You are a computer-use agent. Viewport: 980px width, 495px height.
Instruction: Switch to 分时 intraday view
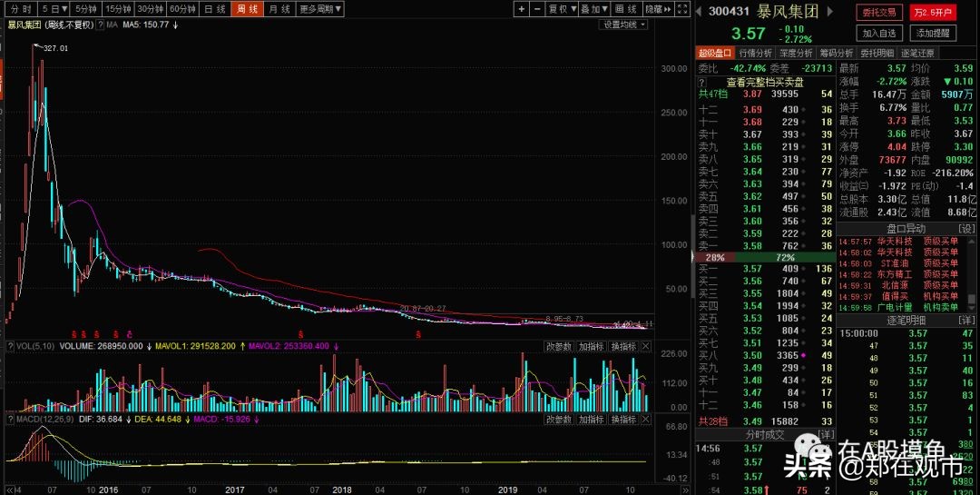(x=20, y=9)
